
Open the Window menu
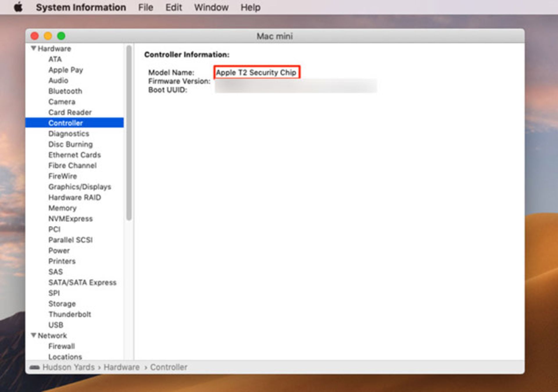211,7
